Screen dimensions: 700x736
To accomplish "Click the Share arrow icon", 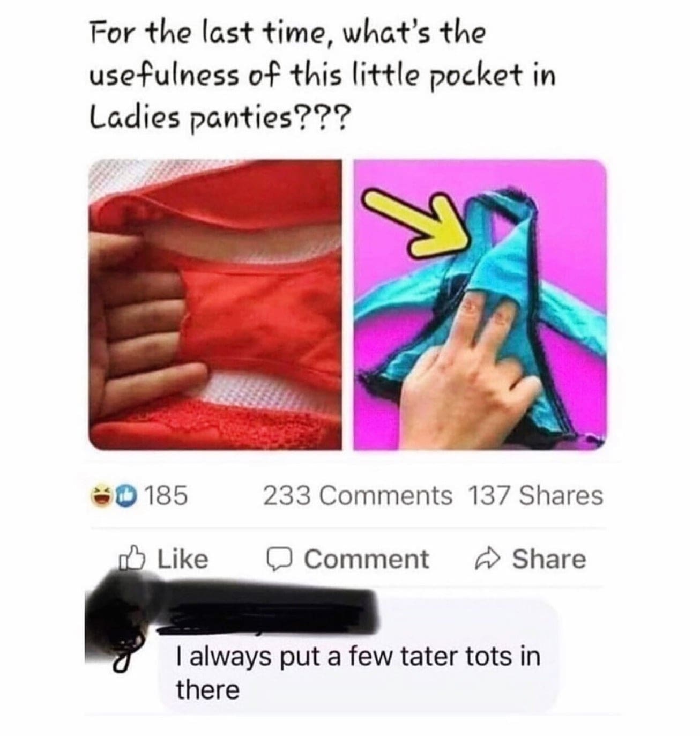I will (488, 559).
